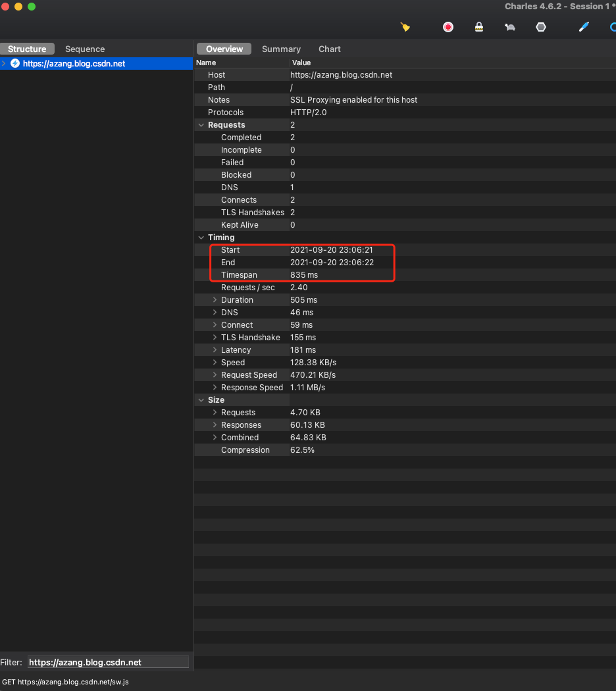Toggle the hexagon Breakpoints icon

(541, 28)
